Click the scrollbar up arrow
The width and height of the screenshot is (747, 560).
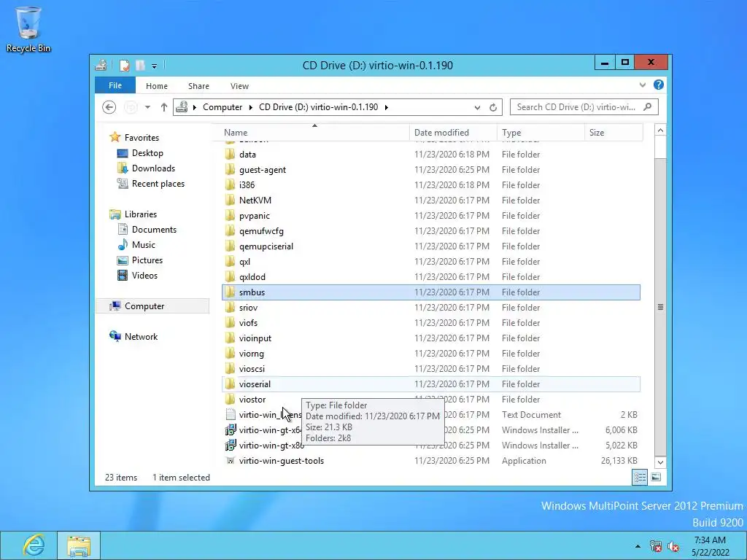click(660, 130)
